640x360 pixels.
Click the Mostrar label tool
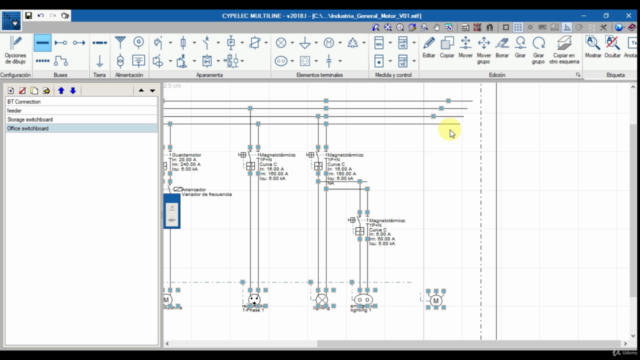coord(593,47)
